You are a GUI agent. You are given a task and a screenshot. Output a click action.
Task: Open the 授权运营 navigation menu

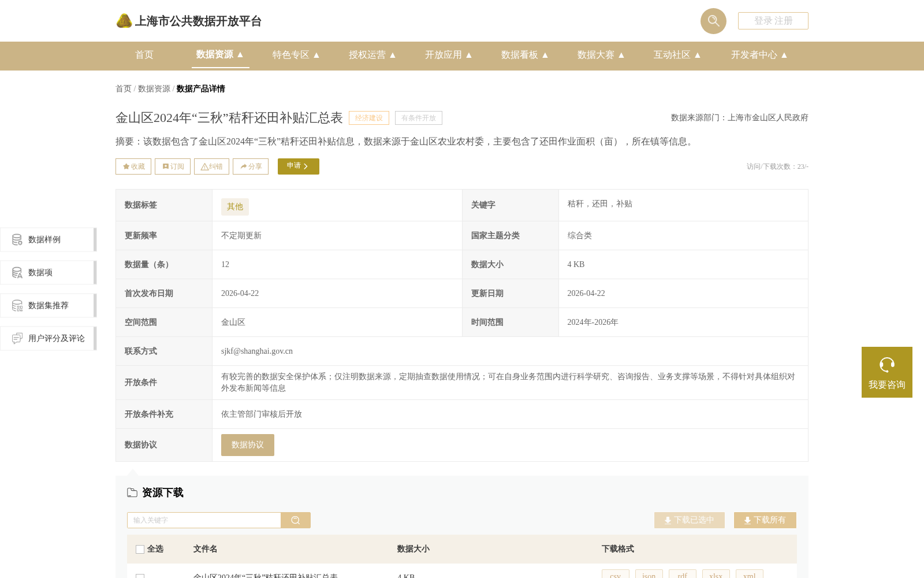(372, 55)
